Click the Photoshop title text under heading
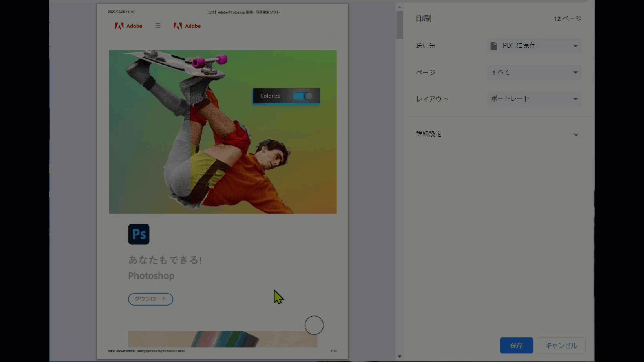Viewport: 644px width, 362px height. click(x=151, y=276)
